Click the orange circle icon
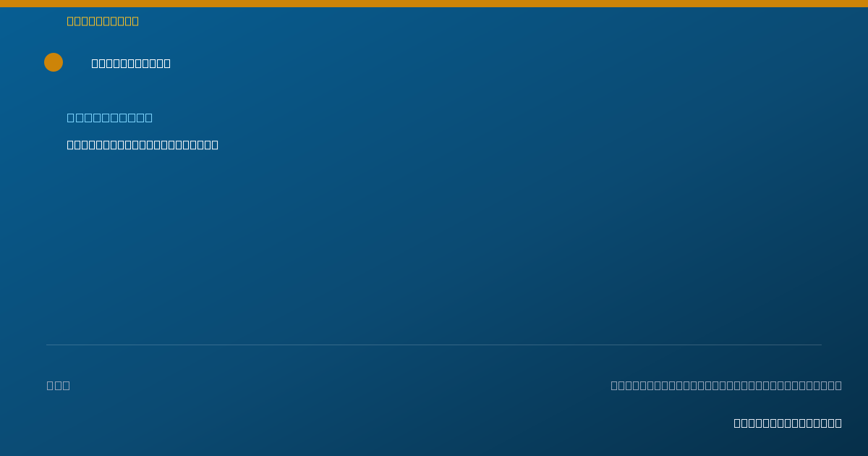The image size is (868, 456). click(54, 62)
